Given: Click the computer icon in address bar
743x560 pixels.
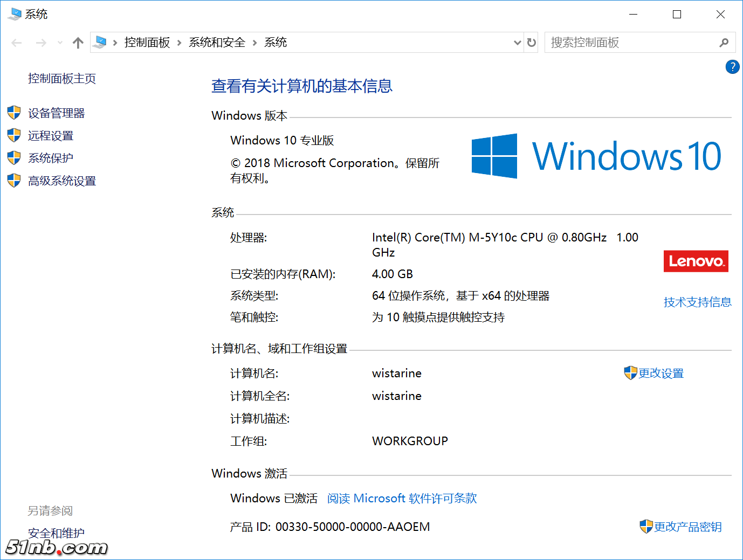Looking at the screenshot, I should click(100, 42).
